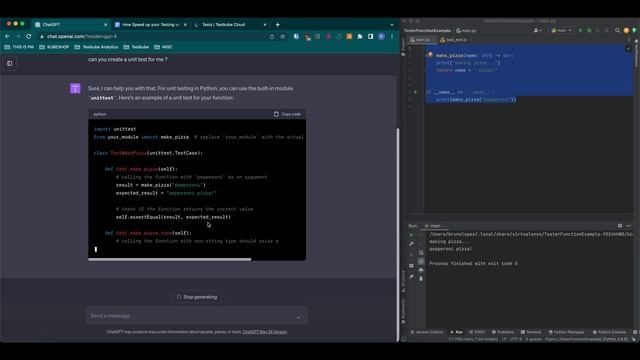
Task: Select the main.py editor tab in PyCharm
Action: [422, 40]
